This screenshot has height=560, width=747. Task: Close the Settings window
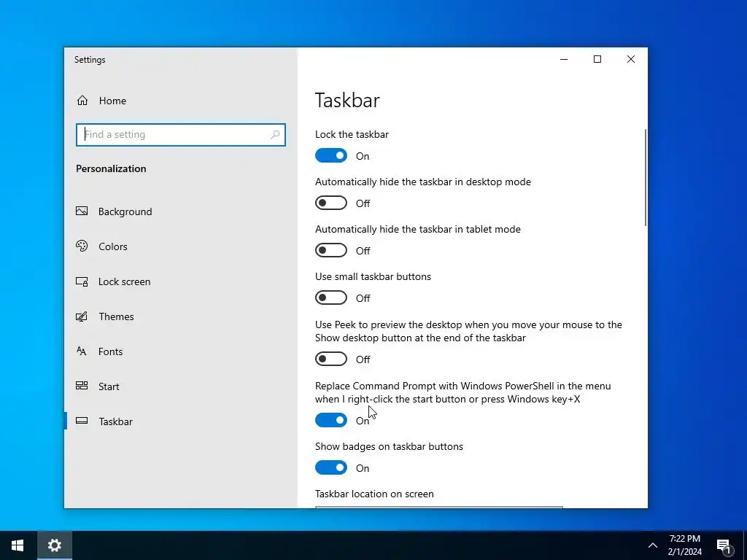pos(631,59)
